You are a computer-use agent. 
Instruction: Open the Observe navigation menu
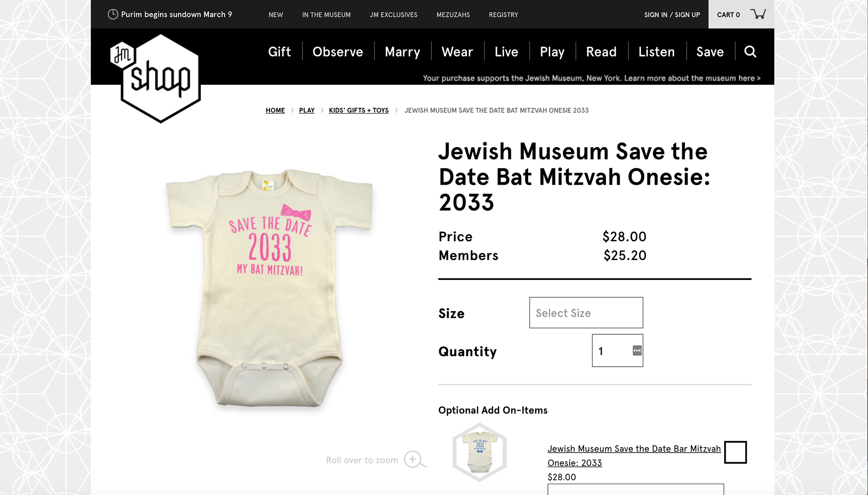[x=338, y=52]
